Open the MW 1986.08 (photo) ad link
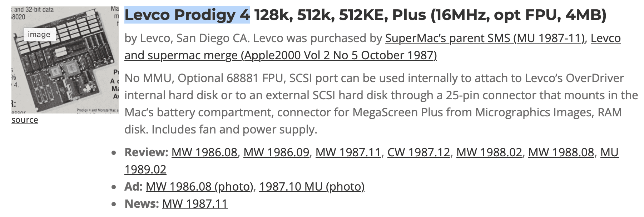Screen dimensions: 644x217 tap(200, 187)
